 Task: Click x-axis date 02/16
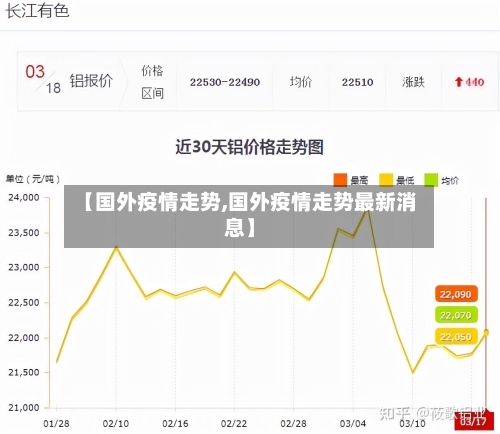(175, 424)
